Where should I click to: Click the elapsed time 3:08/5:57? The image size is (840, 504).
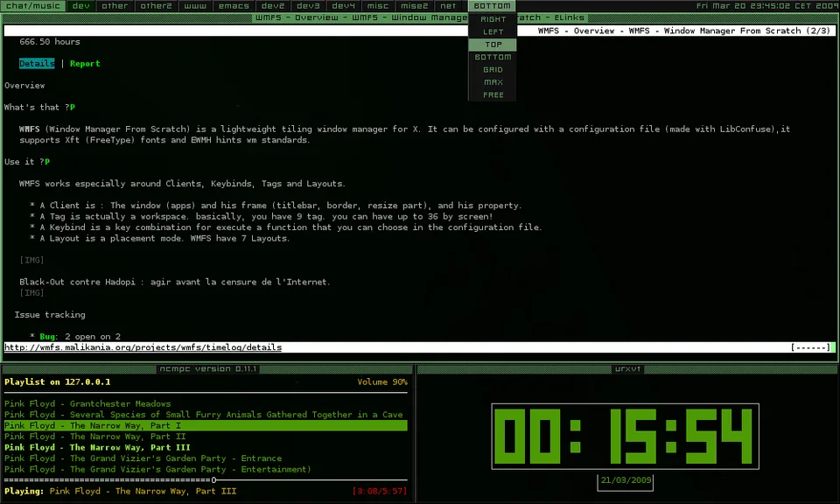point(380,491)
